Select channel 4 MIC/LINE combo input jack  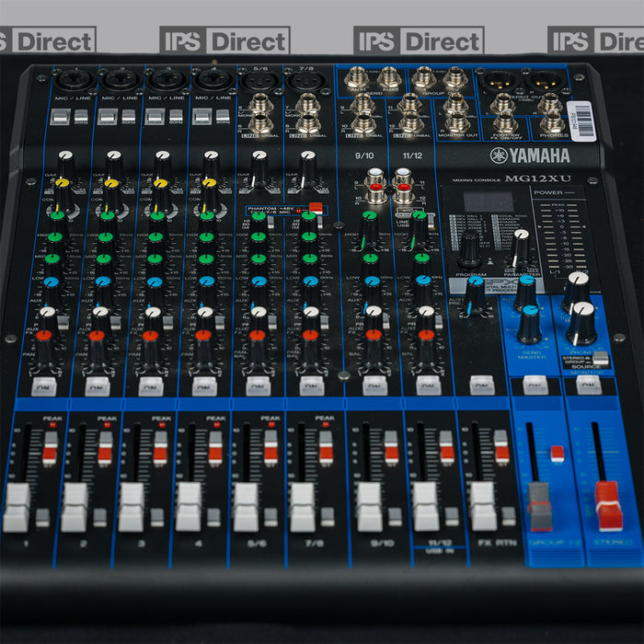coord(213,80)
